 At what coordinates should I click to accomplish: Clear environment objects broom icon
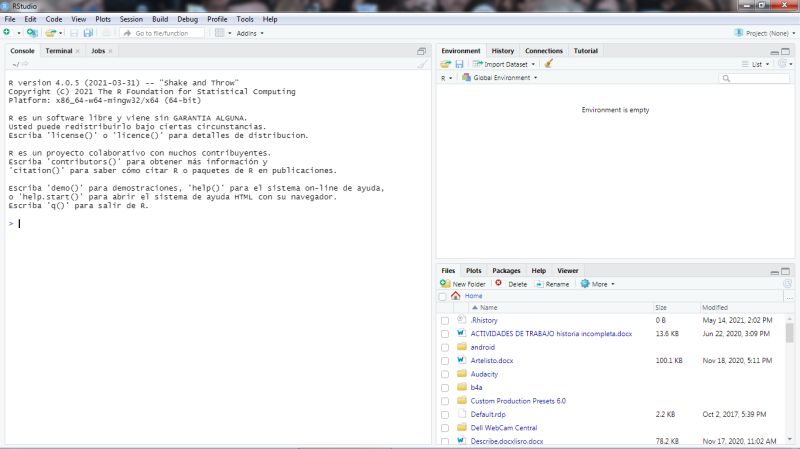pos(548,64)
